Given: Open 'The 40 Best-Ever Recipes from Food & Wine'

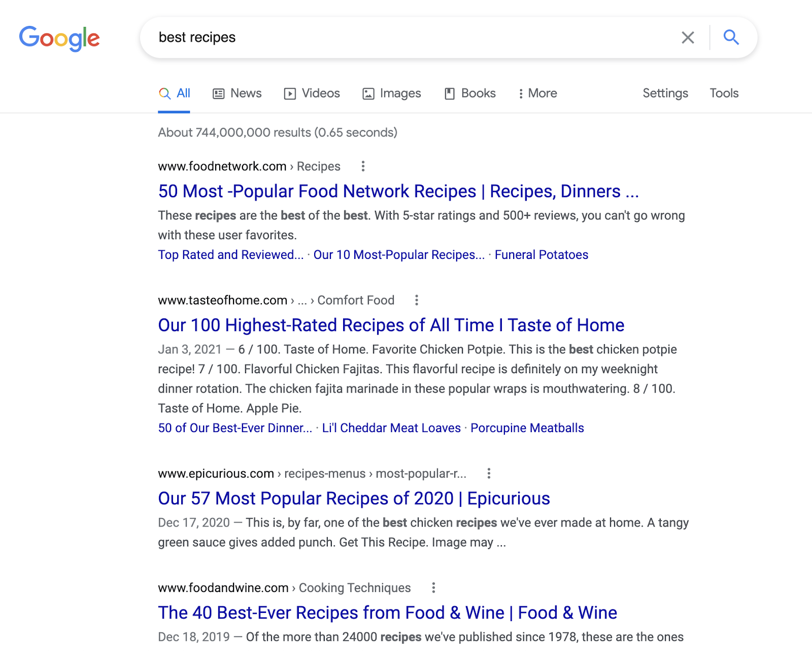Looking at the screenshot, I should click(388, 613).
